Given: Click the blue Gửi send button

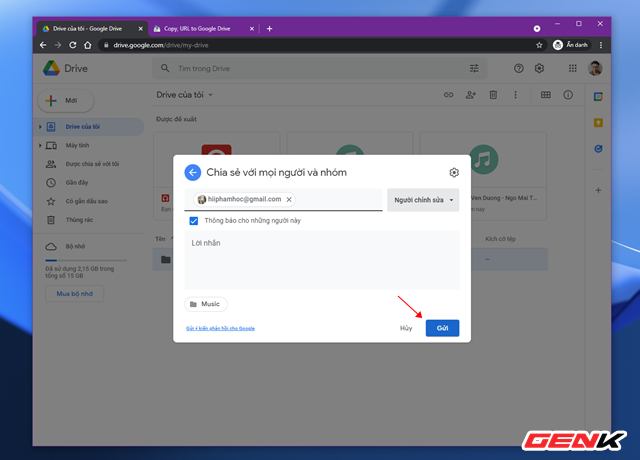Looking at the screenshot, I should click(x=442, y=328).
